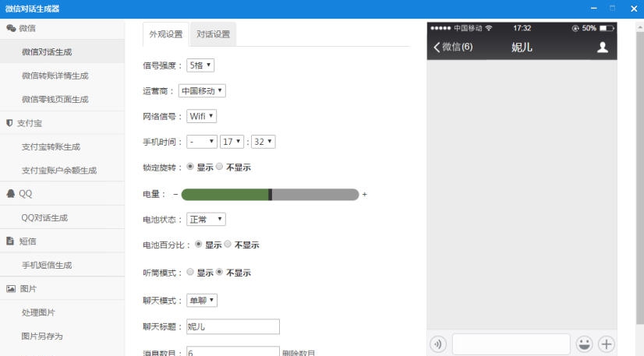Click the QQ penguin icon in the sidebar
This screenshot has height=356, width=644.
click(x=11, y=194)
